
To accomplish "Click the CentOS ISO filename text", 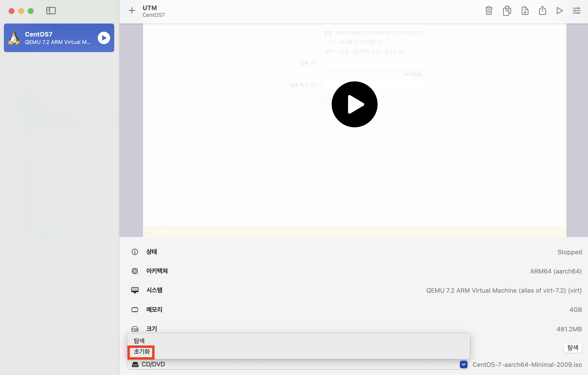I will click(x=527, y=364).
